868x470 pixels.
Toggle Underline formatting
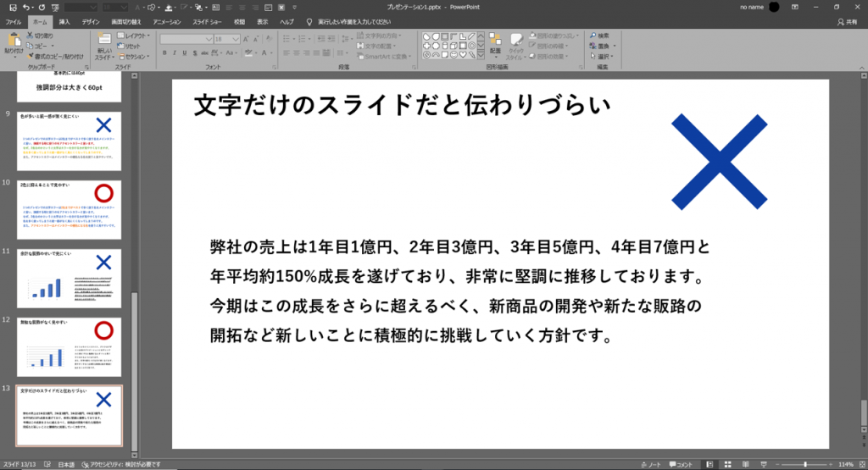click(184, 53)
